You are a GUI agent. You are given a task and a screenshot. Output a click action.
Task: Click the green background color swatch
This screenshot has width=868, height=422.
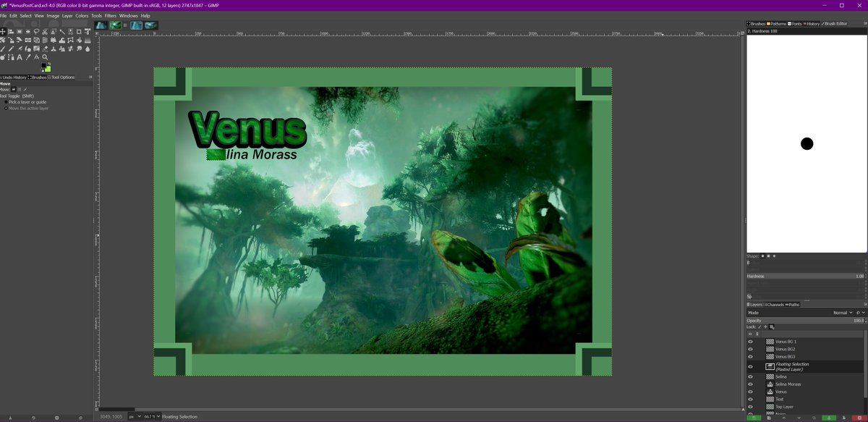tap(48, 69)
